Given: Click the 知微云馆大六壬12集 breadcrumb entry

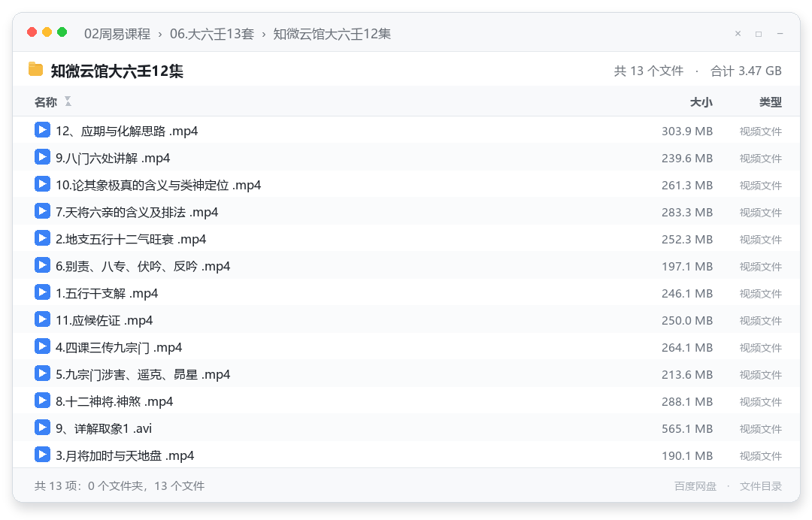Looking at the screenshot, I should click(332, 34).
